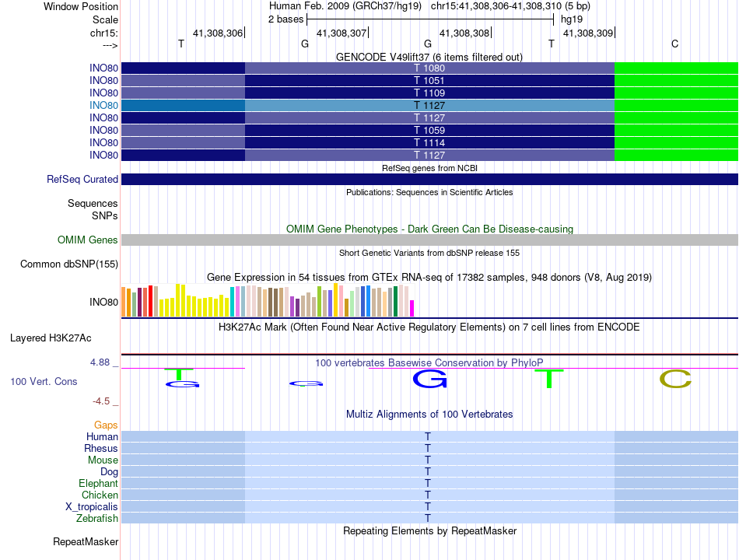The image size is (739, 560).
Task: Click the 100 vertebrates Basewise Conservation title
Action: coord(429,363)
